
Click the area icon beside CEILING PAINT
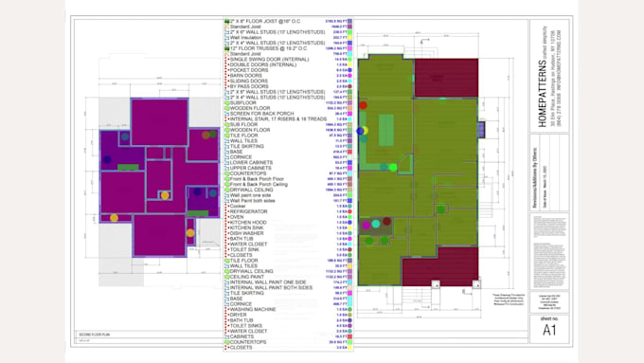(226, 277)
